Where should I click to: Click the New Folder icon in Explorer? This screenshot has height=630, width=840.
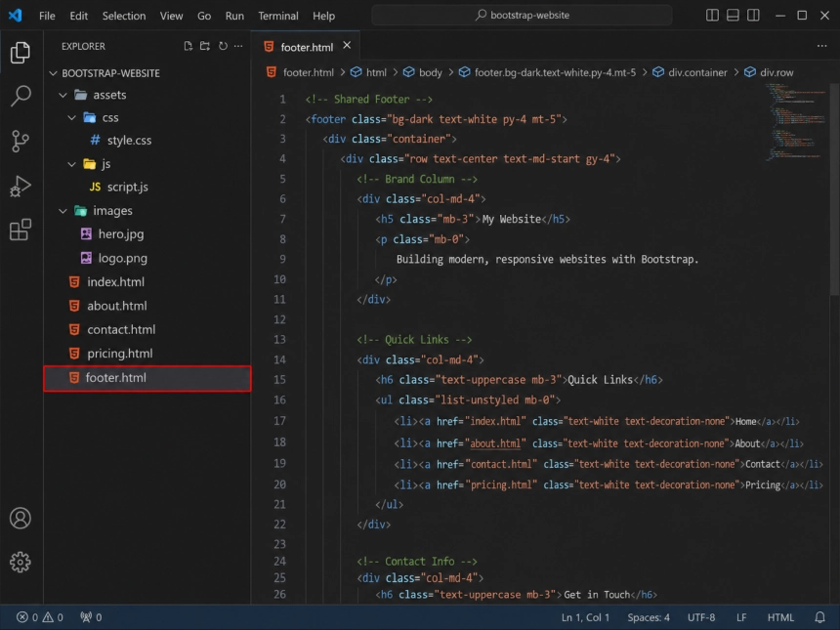point(205,46)
